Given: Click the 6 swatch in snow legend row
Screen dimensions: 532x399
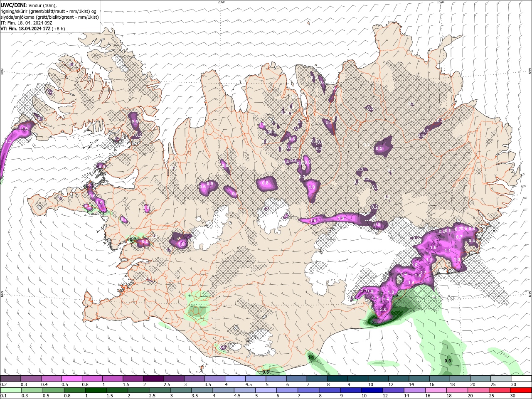Looking at the screenshot, I should tap(296, 379).
